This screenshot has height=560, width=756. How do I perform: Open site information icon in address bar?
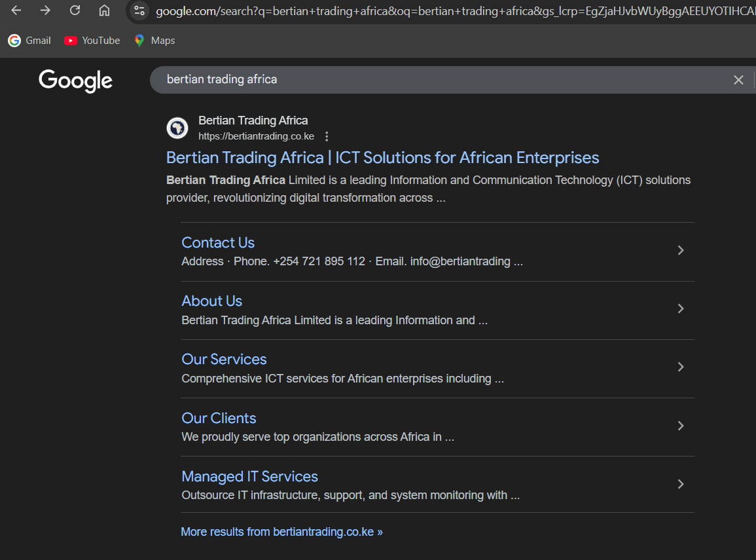(139, 10)
